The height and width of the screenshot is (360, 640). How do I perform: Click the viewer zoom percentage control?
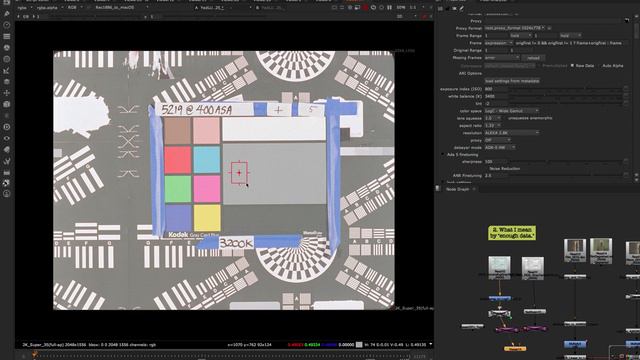401,8
